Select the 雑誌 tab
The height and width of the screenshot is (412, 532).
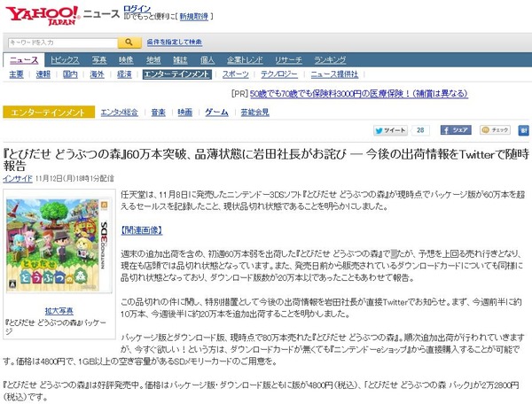(x=180, y=60)
